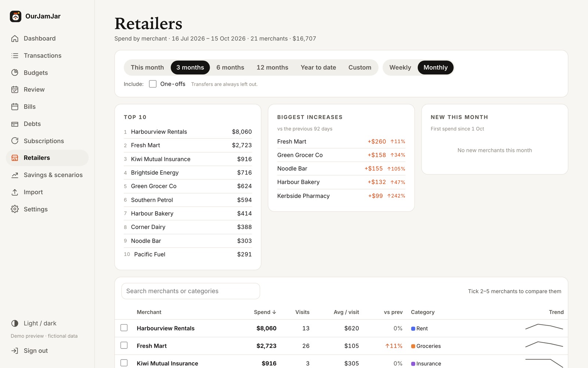Click the Review calendar-check icon
Screen dimensions: 588x368
15,89
